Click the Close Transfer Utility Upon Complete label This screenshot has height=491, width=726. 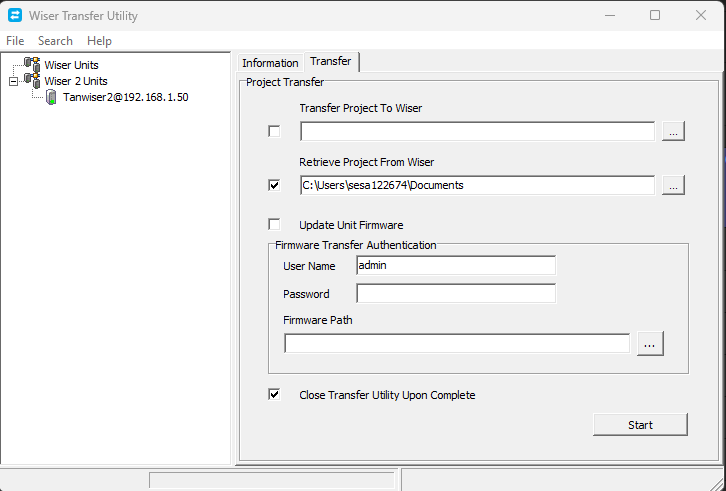pos(387,395)
